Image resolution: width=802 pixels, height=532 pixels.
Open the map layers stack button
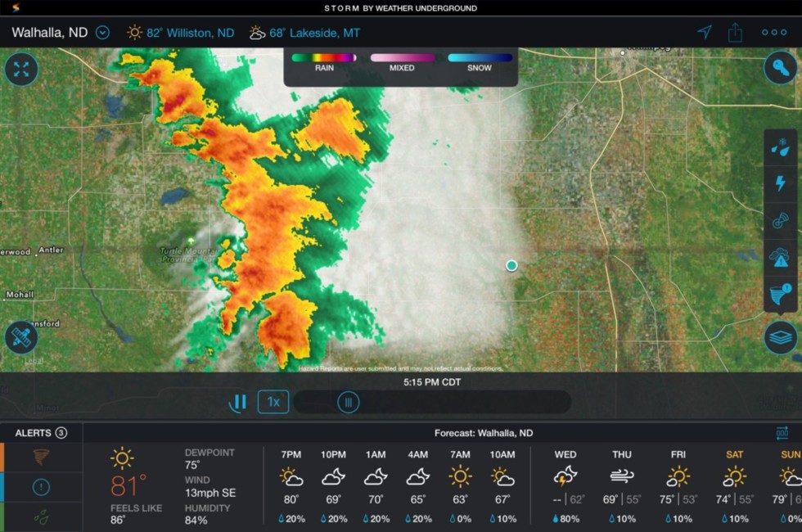[x=781, y=337]
